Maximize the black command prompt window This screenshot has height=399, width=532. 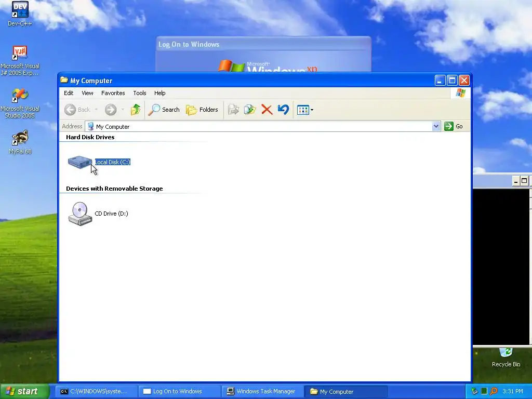click(x=524, y=181)
